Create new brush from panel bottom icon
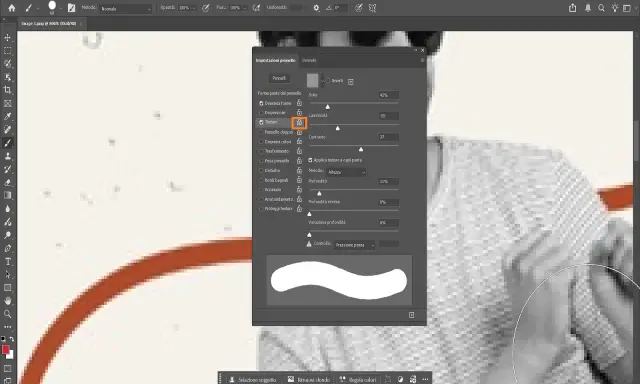 411,315
